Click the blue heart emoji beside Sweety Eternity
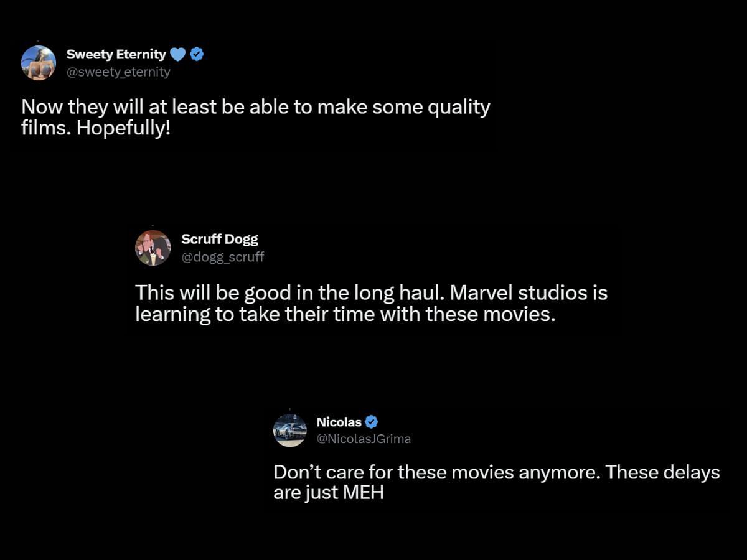747x560 pixels. click(x=177, y=55)
